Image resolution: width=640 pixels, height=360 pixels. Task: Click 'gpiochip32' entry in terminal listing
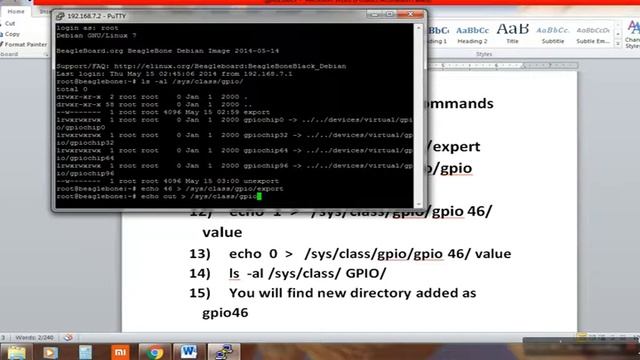click(265, 135)
